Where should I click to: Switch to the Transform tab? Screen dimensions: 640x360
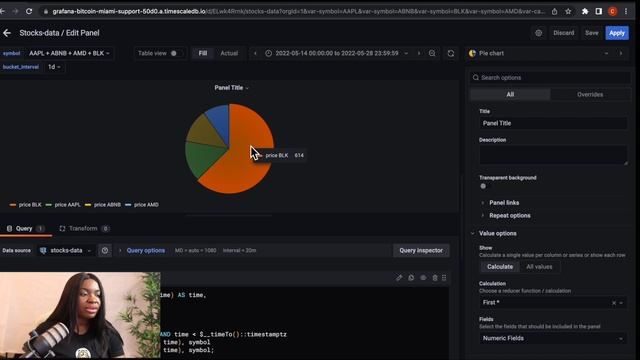click(83, 229)
